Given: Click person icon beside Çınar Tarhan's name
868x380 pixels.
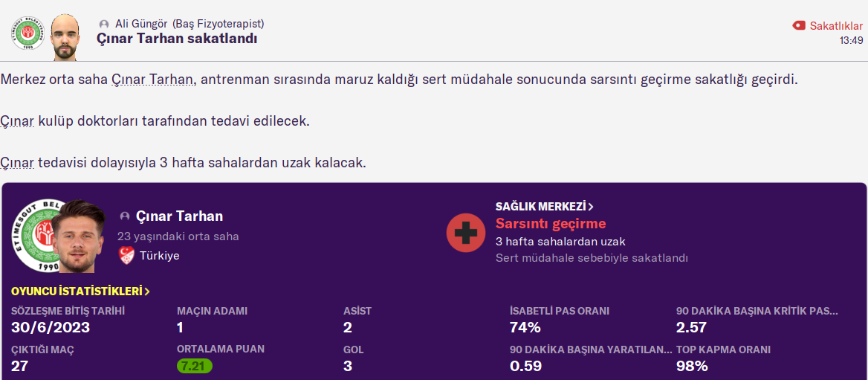Looking at the screenshot, I should pyautogui.click(x=125, y=216).
